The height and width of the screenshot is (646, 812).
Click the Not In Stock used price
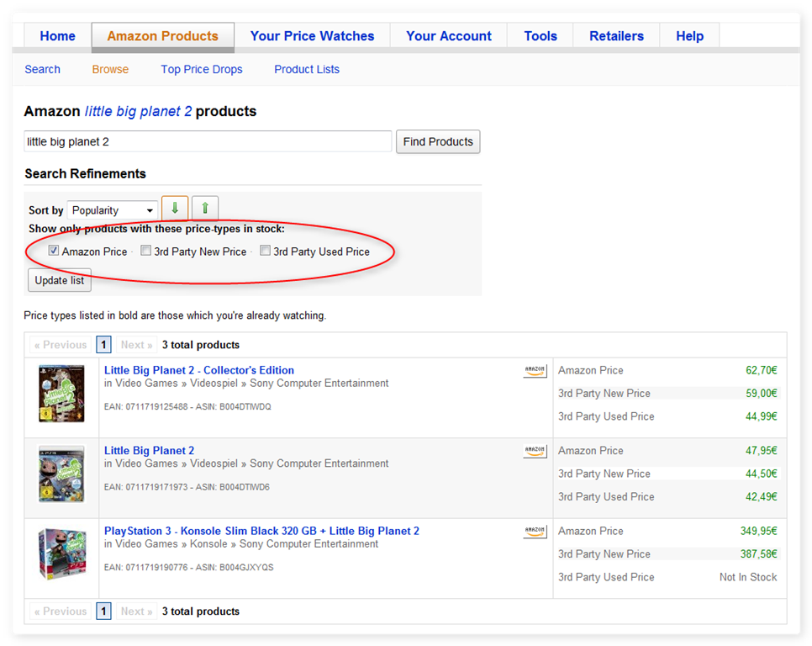click(x=748, y=577)
